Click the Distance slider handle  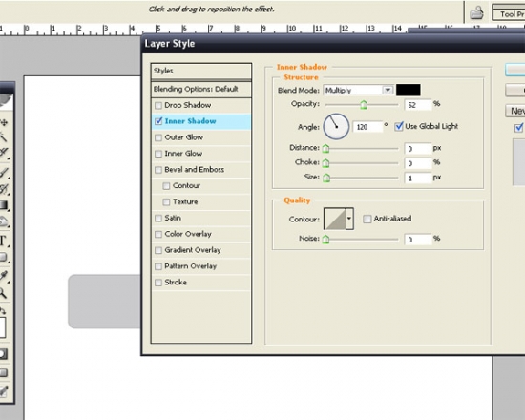coord(325,148)
